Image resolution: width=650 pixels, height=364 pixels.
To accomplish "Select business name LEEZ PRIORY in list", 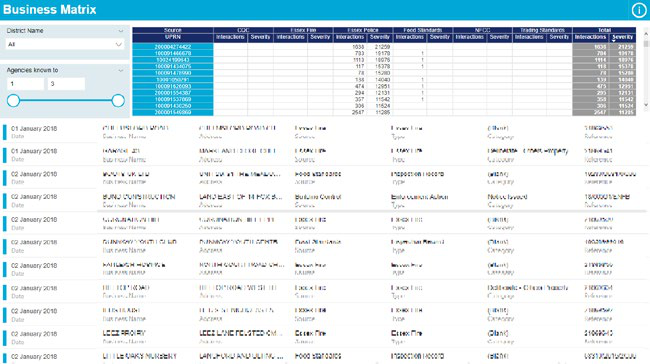I will tap(124, 333).
